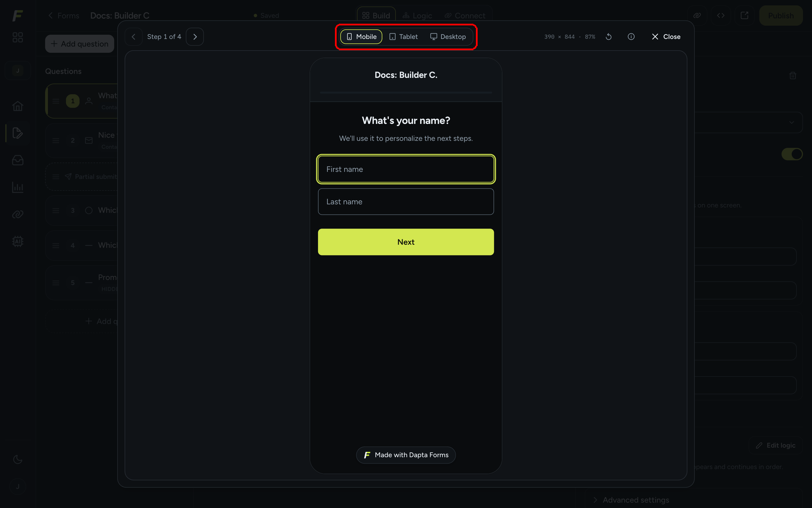Focus the First name field
812x508 pixels.
click(x=406, y=169)
